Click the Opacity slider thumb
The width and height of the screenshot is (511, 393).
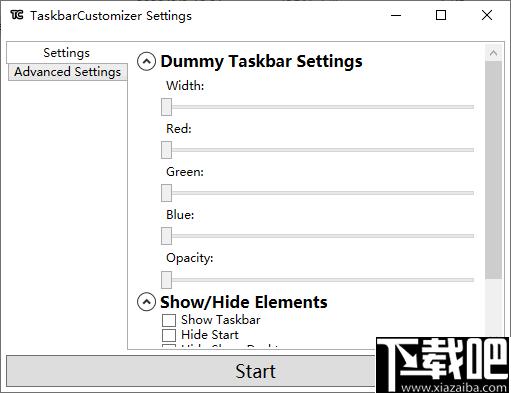coord(166,280)
